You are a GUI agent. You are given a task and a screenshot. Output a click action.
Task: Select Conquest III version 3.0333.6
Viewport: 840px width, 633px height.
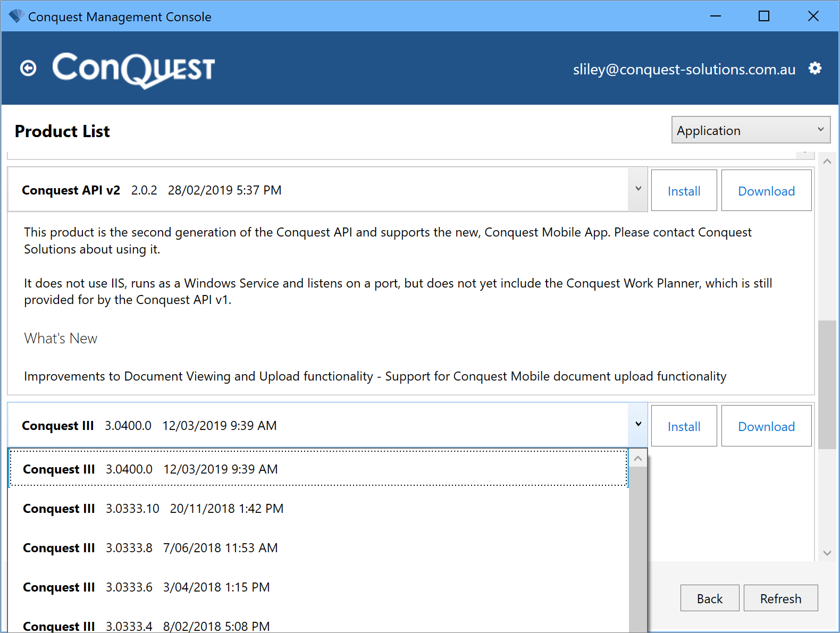(318, 587)
